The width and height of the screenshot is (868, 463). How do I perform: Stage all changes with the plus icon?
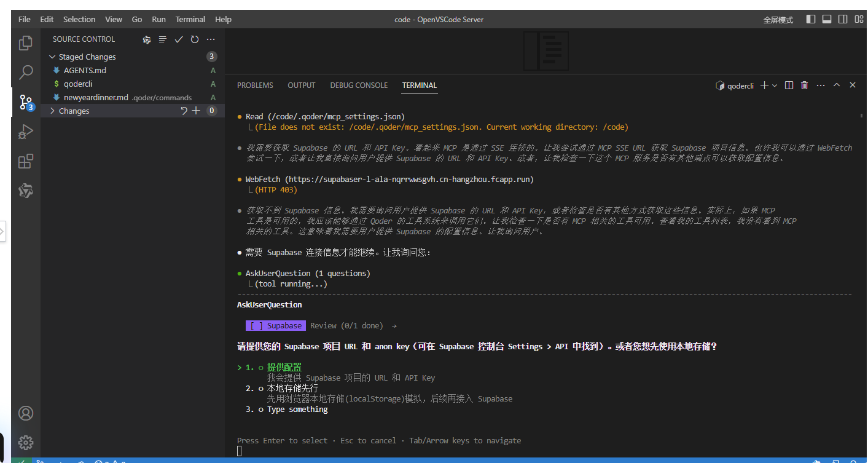tap(196, 111)
